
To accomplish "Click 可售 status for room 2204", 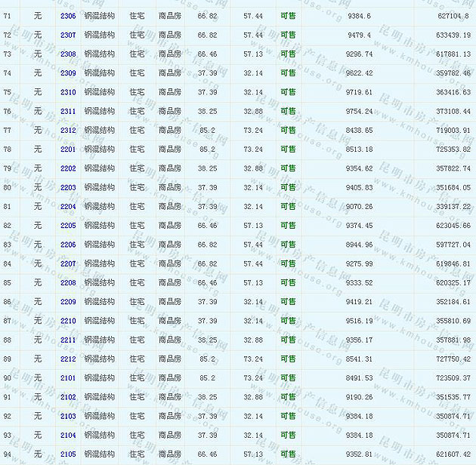I will 288,207.
